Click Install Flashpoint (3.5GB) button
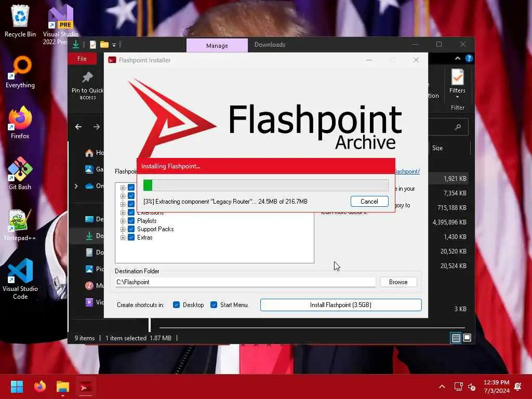The image size is (532, 399). coord(341,304)
